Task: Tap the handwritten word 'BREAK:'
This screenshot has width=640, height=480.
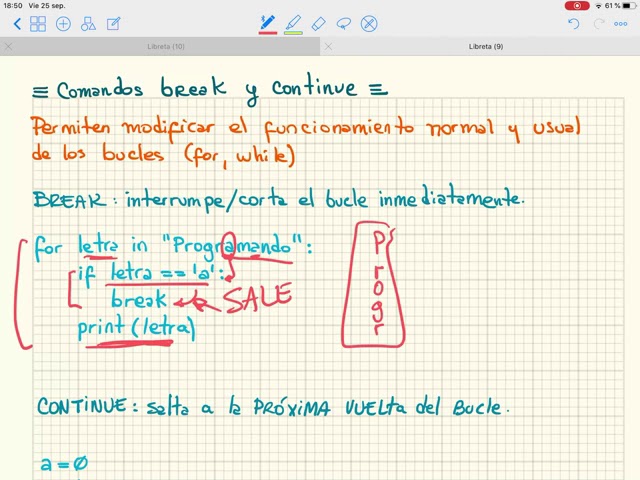Action: (75, 200)
